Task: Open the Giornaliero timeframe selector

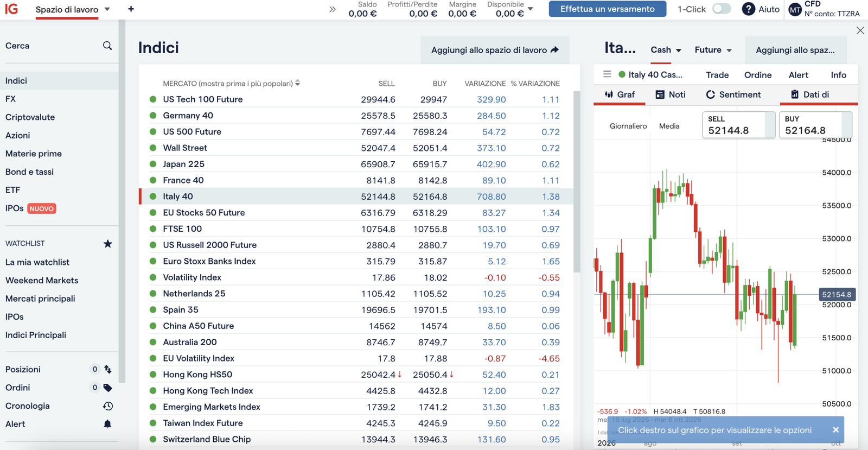Action: click(628, 126)
